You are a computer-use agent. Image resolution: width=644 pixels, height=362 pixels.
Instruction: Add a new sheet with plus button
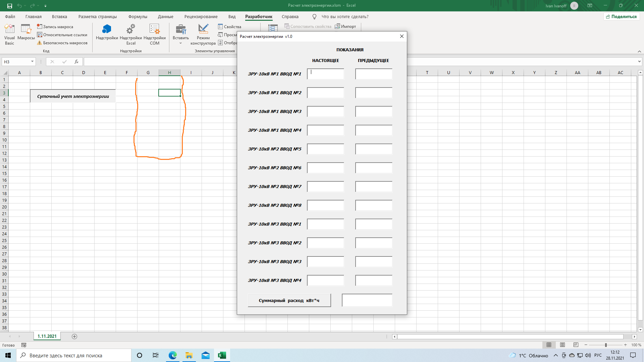click(x=74, y=337)
